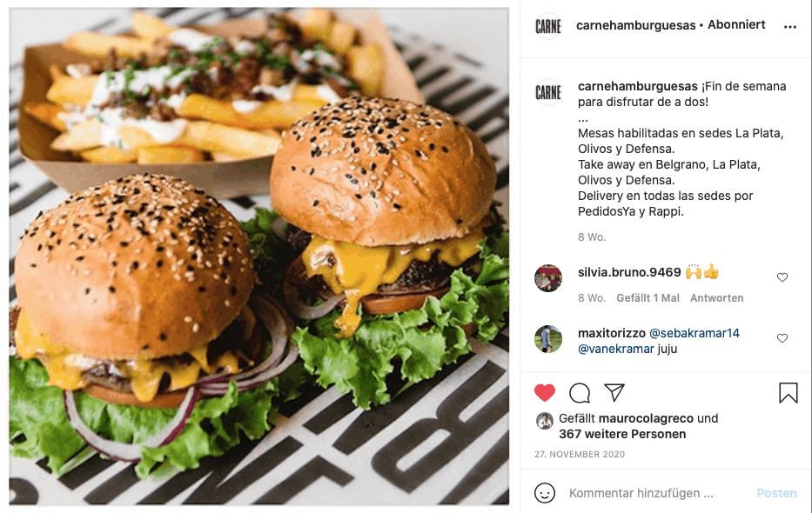
Task: Open maxitorizzo's profile picture
Action: 548,339
